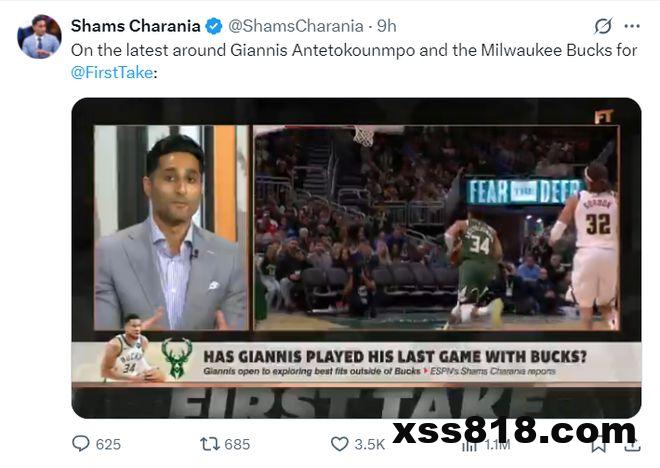Bookmark this post
The width and height of the screenshot is (660, 468).
click(x=599, y=445)
